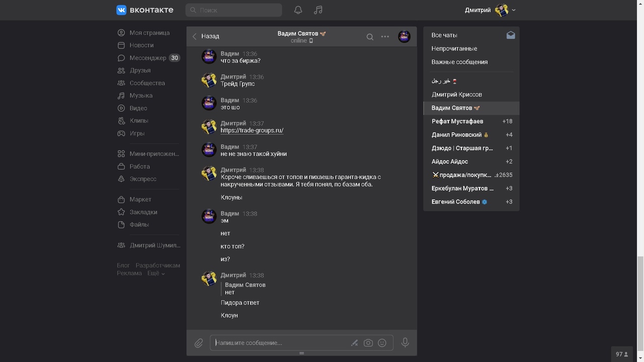Open the music player icon in header
Screen dimensions: 644x362
point(318,10)
